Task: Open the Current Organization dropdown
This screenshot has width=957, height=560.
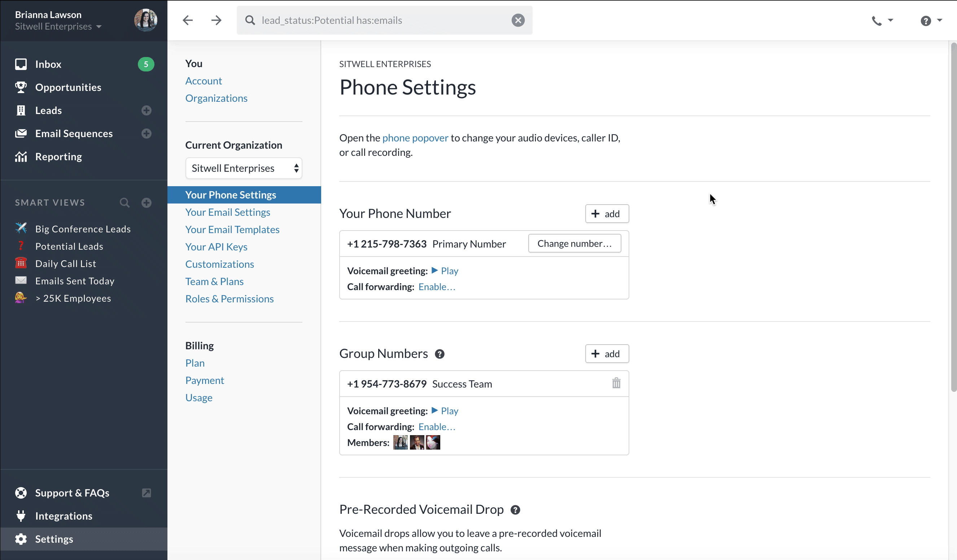Action: tap(244, 168)
